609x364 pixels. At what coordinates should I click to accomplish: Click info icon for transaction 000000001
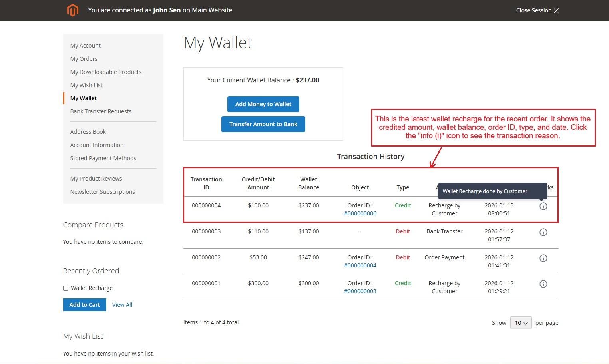pos(543,284)
